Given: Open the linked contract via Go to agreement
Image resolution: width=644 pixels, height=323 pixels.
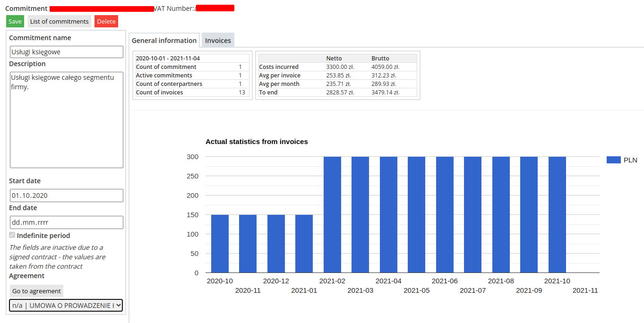Looking at the screenshot, I should pos(36,291).
